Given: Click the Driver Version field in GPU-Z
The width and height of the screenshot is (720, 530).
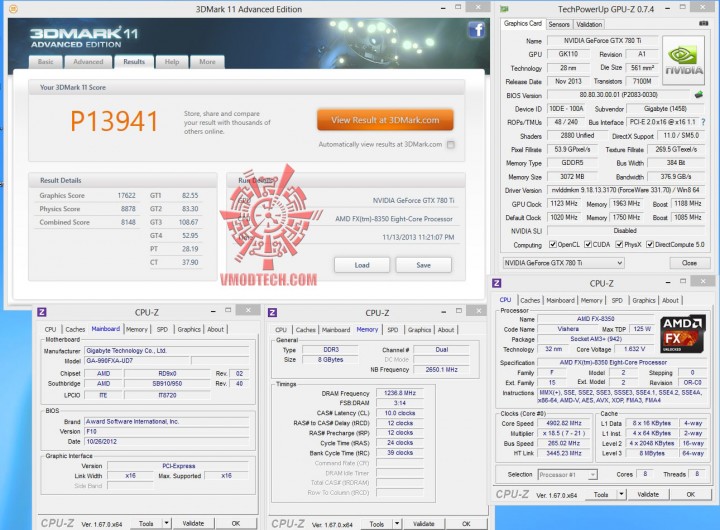Looking at the screenshot, I should 625,190.
